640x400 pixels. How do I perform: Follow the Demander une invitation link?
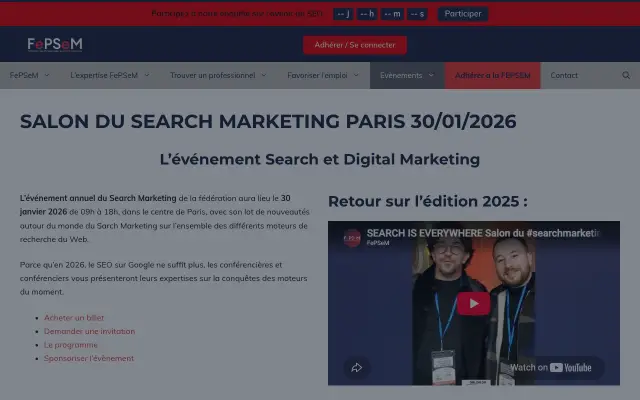[89, 331]
